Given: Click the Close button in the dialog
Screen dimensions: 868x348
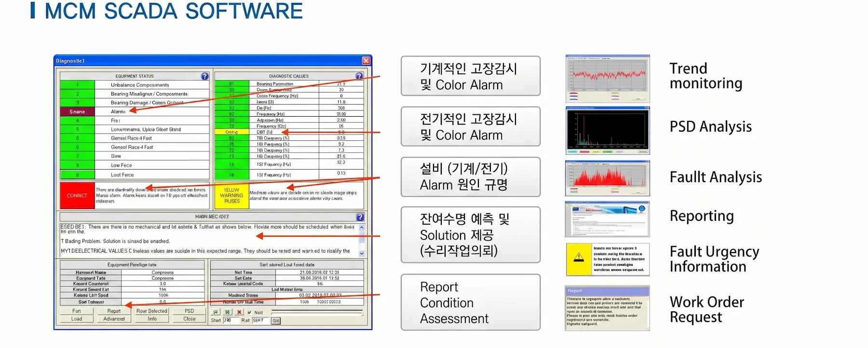Looking at the screenshot, I should coord(190,319).
